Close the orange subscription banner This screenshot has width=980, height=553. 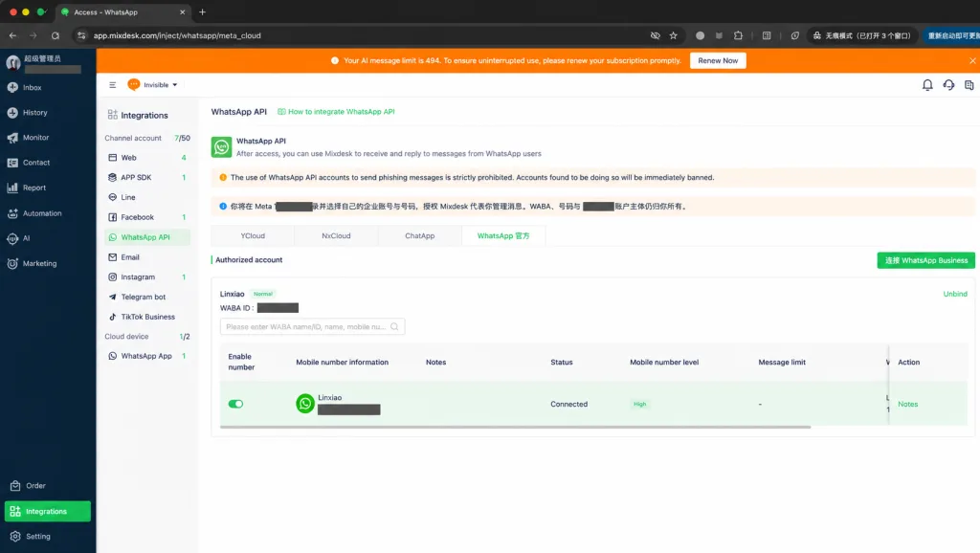click(972, 60)
